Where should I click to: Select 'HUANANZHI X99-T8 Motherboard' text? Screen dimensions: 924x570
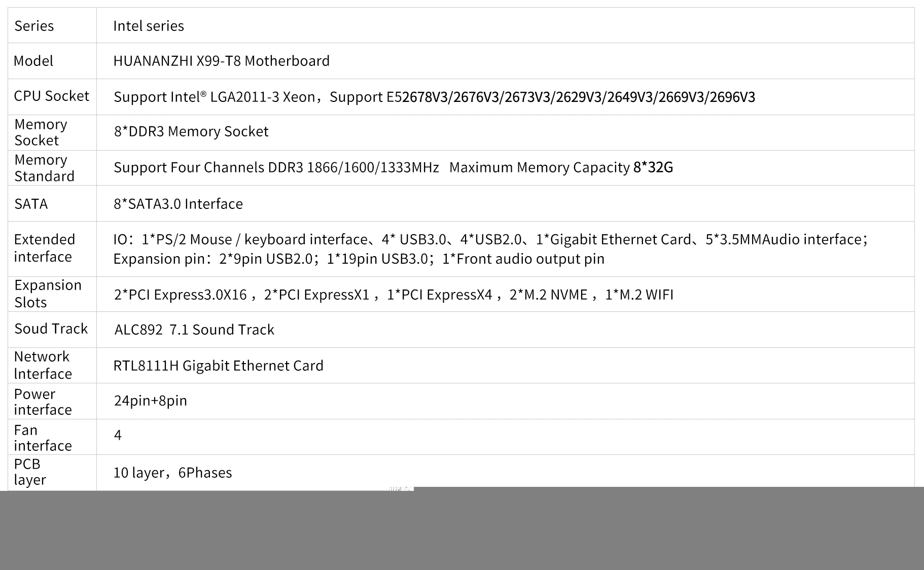point(222,61)
